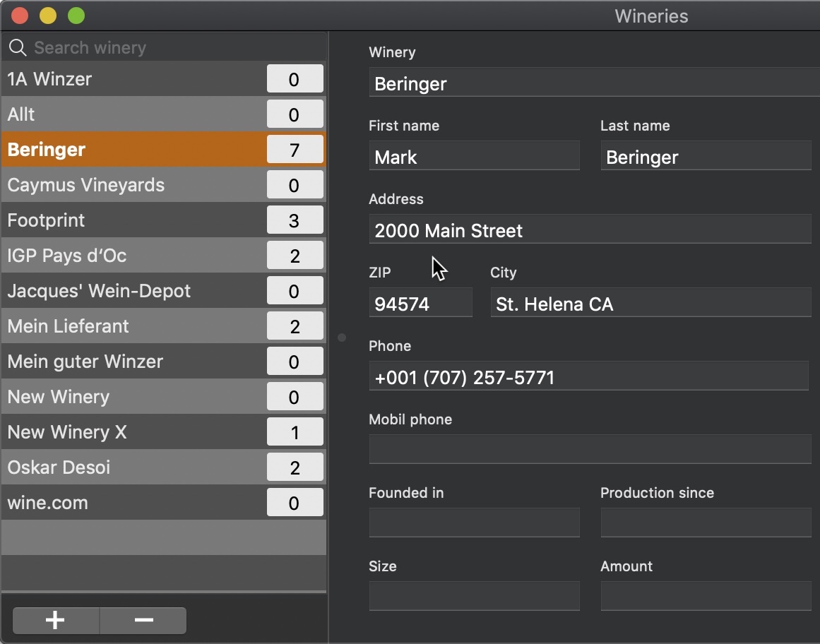Screen dimensions: 820x644
Task: Click the empty Size field
Action: (x=475, y=596)
